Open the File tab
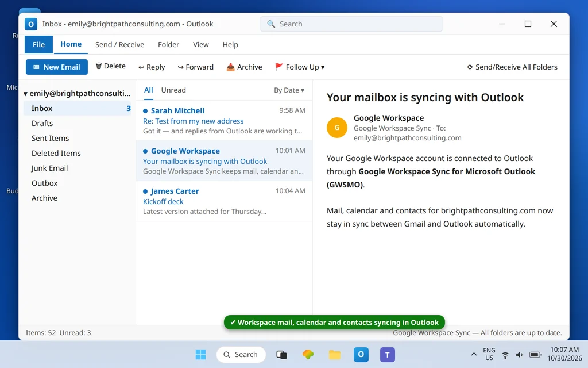588x368 pixels. pyautogui.click(x=38, y=45)
